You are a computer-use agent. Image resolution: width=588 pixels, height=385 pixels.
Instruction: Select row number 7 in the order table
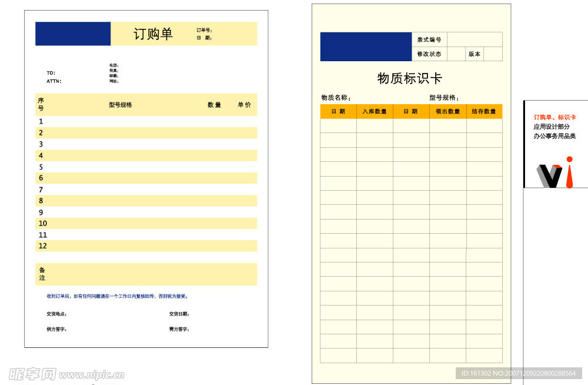pos(146,190)
